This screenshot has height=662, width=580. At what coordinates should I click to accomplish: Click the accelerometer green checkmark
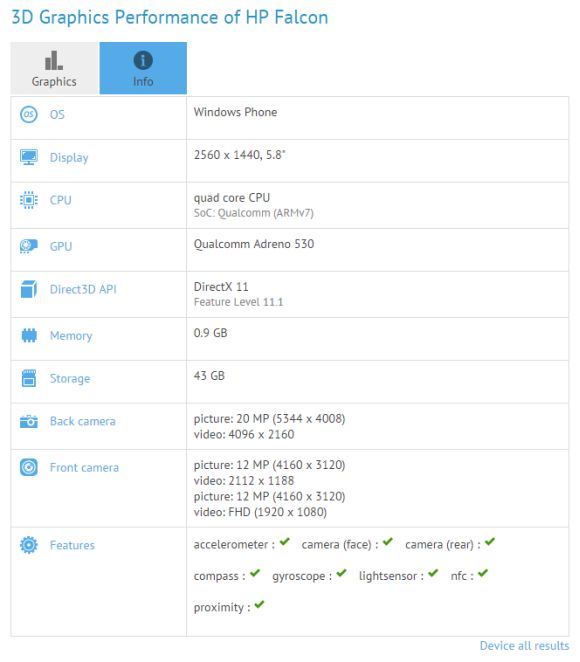[285, 542]
